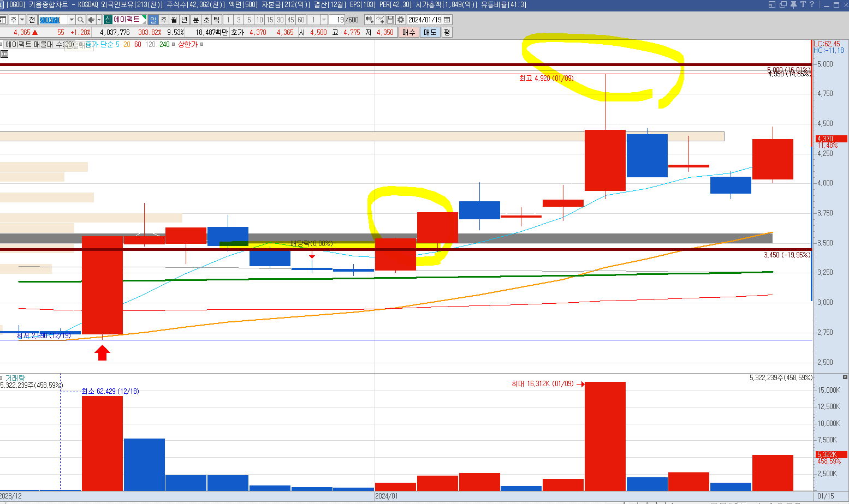Click the 호가 label in the quote bar

(238, 32)
